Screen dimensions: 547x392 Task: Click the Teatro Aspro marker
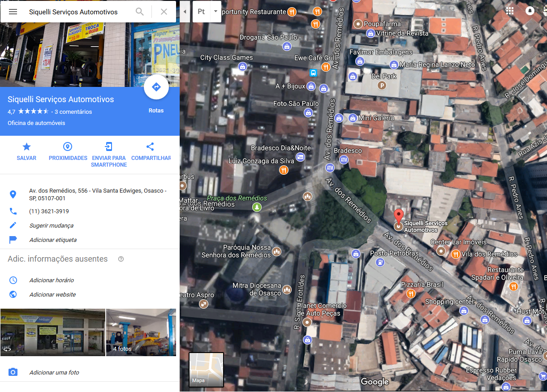pos(203,304)
